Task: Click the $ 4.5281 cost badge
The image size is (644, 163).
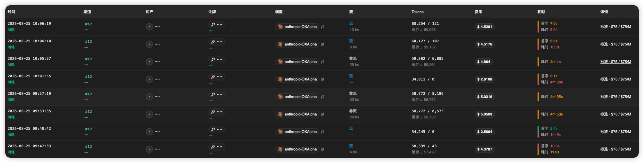Action: click(x=484, y=27)
